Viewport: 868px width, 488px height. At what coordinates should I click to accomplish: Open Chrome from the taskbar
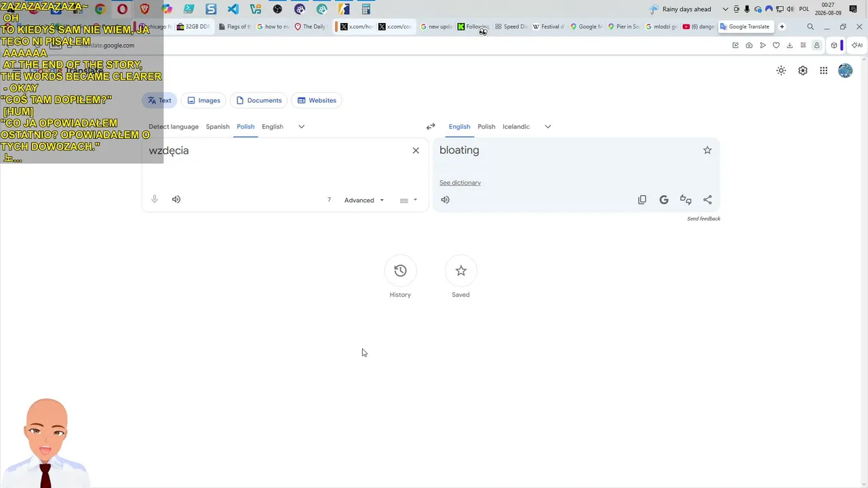coord(100,9)
